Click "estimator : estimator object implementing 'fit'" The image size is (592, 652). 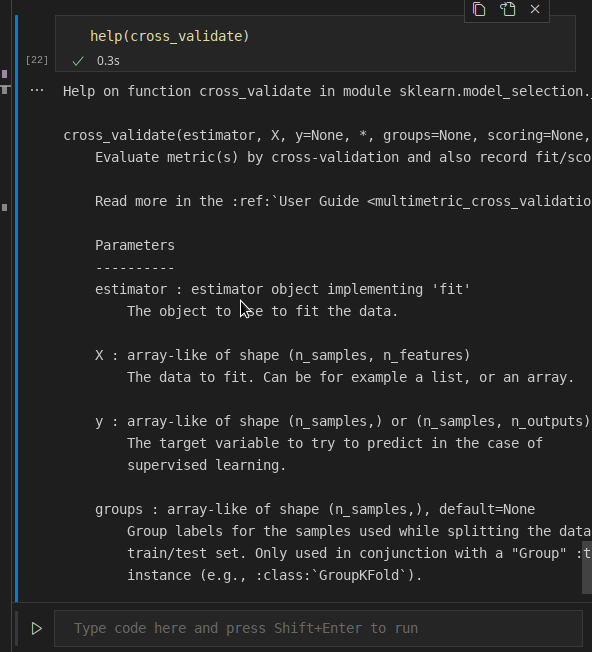point(282,289)
